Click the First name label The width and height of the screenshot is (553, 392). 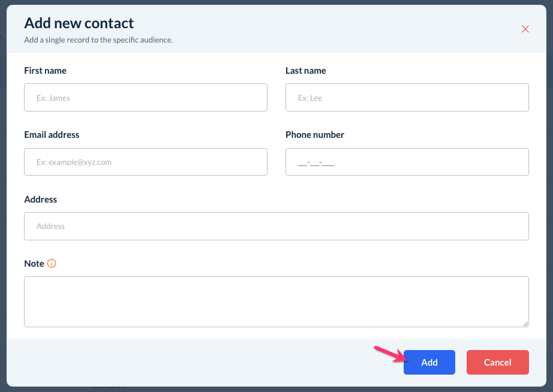tap(45, 71)
